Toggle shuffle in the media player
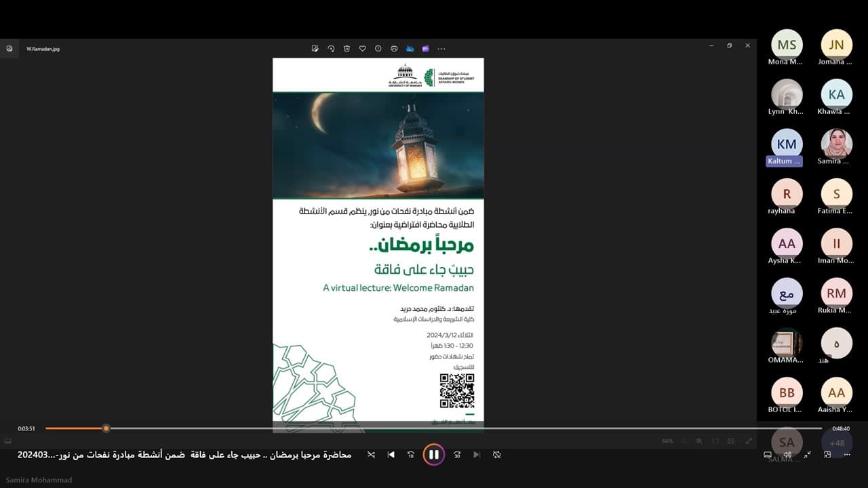Image resolution: width=868 pixels, height=488 pixels. pyautogui.click(x=371, y=455)
